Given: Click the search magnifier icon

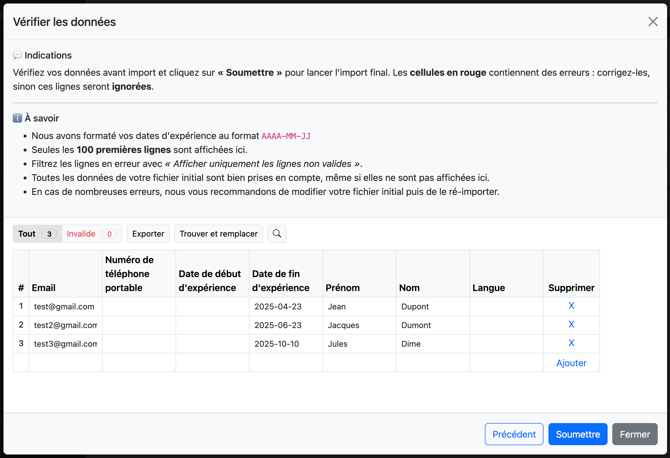Looking at the screenshot, I should [x=277, y=234].
